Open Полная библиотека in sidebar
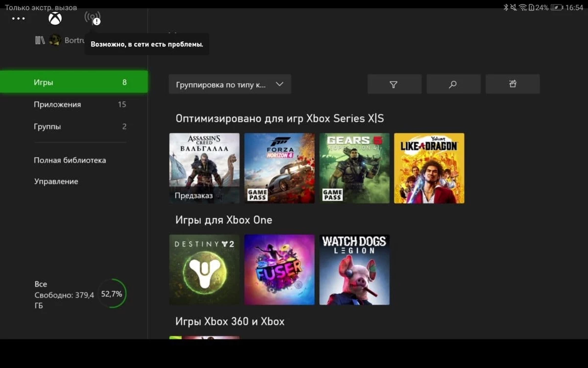Screen dimensions: 588x368 70,160
